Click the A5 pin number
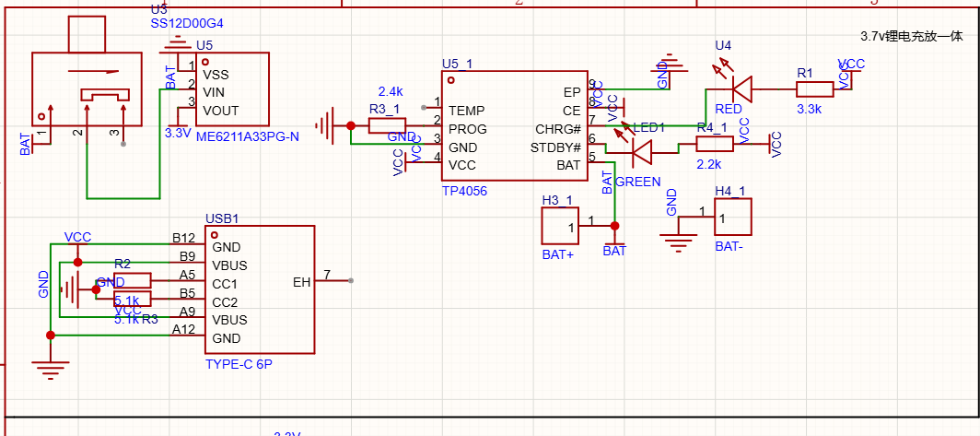 point(187,274)
